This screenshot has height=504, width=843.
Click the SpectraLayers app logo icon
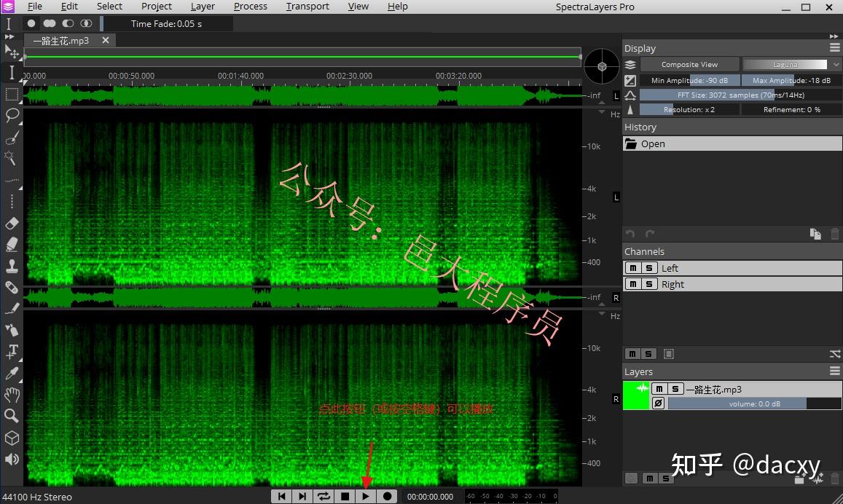point(8,7)
